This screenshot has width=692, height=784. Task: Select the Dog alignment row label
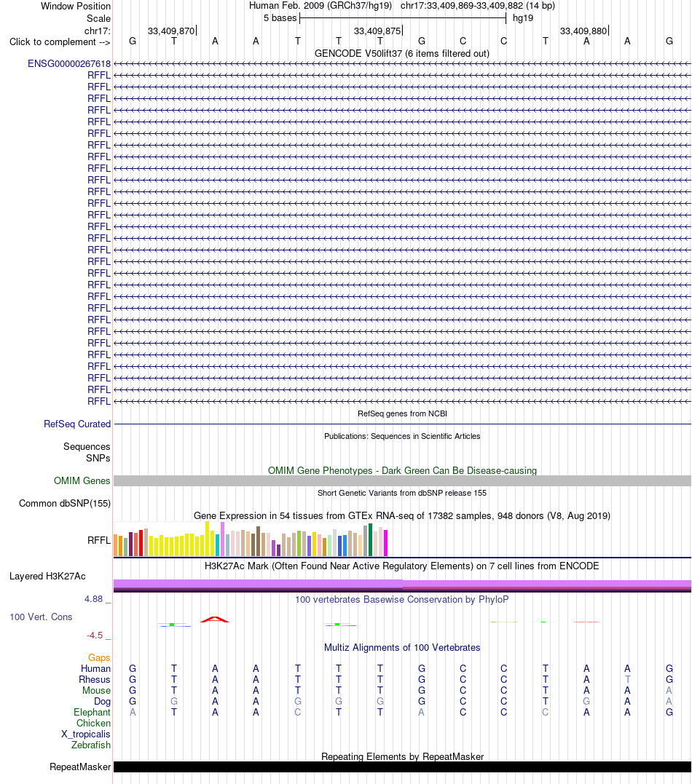(x=102, y=702)
